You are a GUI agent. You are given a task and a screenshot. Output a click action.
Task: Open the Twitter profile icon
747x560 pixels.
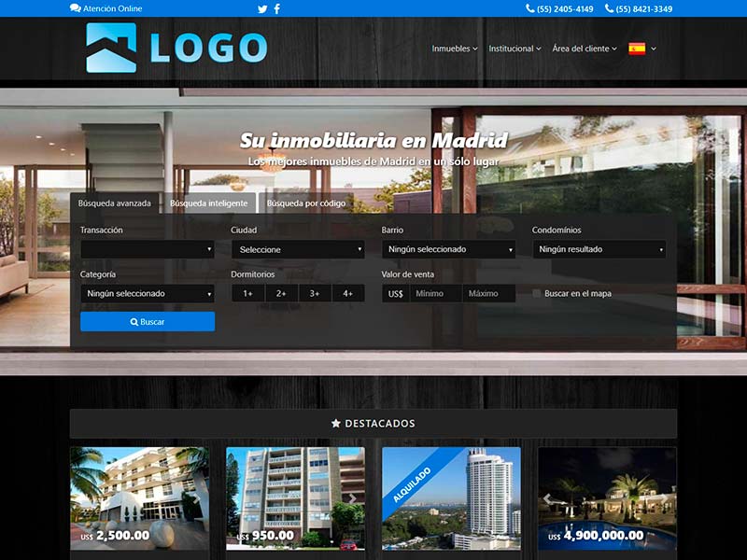click(x=262, y=9)
